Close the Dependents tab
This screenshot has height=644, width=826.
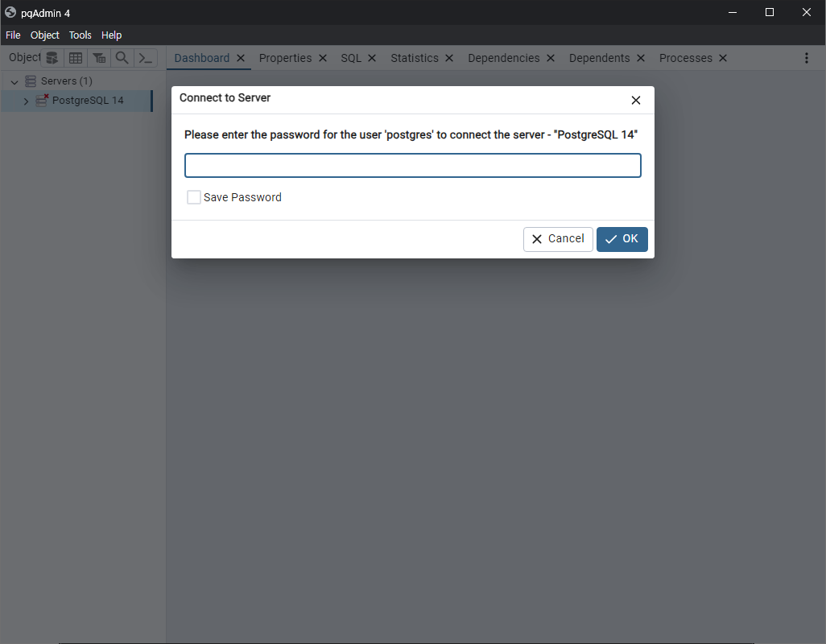tap(641, 58)
